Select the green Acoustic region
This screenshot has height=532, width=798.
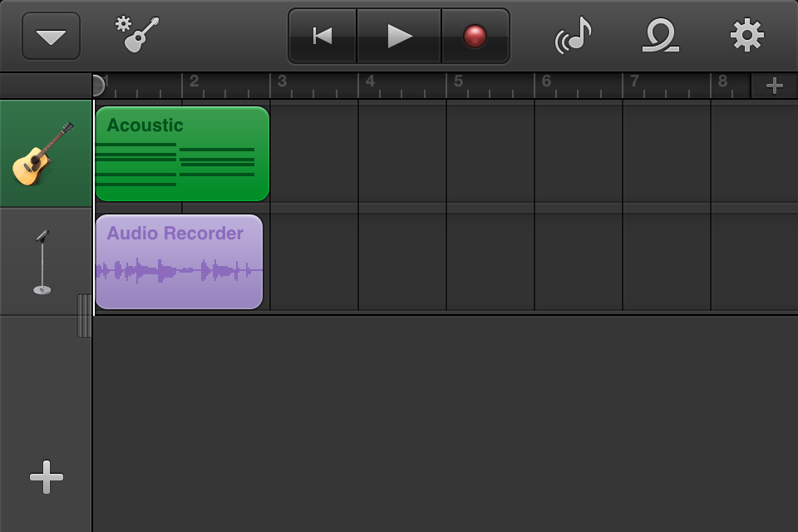pos(182,154)
